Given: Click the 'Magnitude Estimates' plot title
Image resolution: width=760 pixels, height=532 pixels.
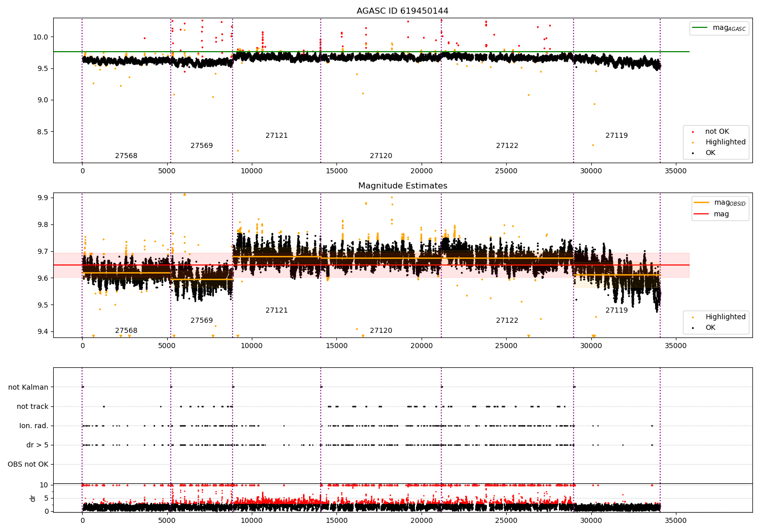Looking at the screenshot, I should [x=402, y=186].
